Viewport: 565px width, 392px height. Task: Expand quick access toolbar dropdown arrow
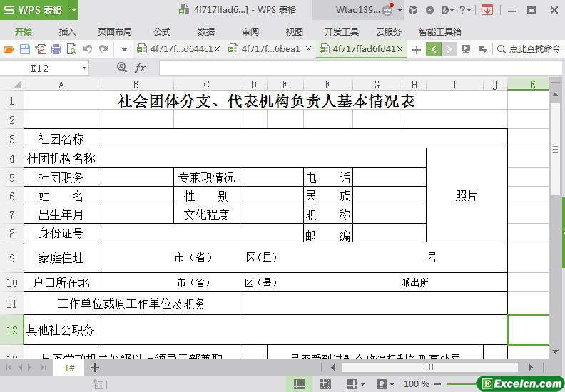124,49
